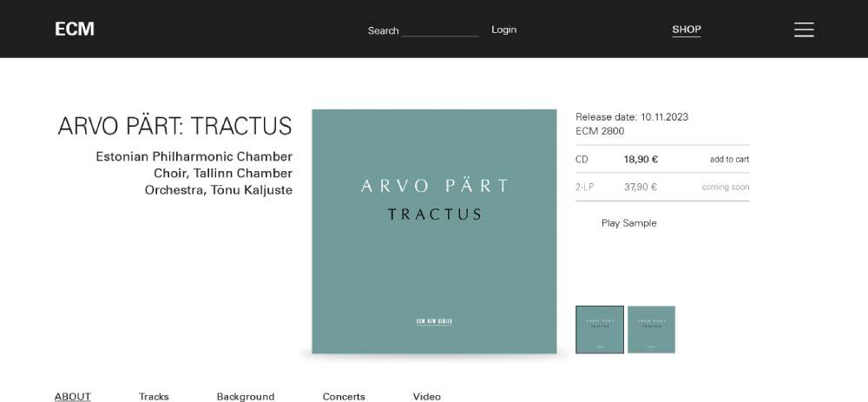Click the ECM 2800 catalog number
Image resolution: width=868 pixels, height=402 pixels.
(600, 131)
